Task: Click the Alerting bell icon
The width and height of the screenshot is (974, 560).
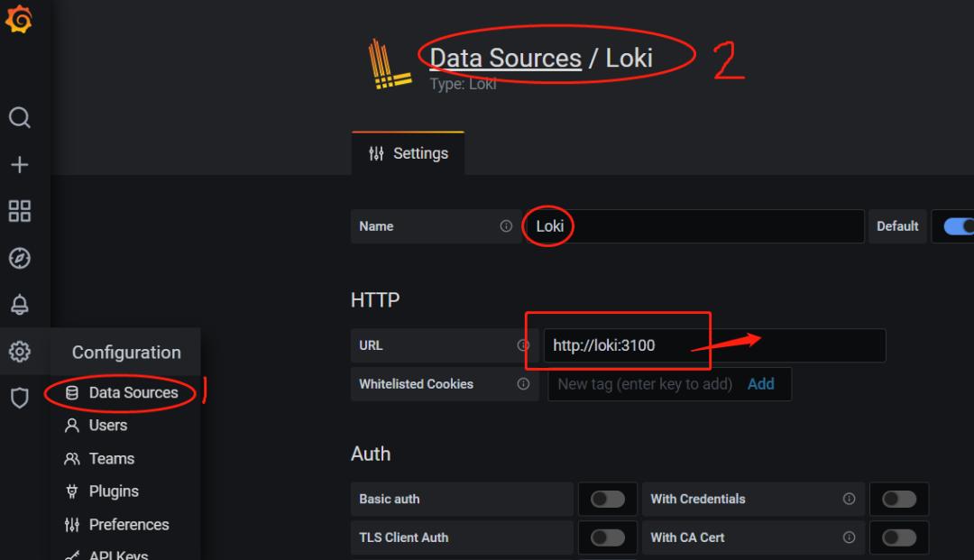Action: (x=19, y=305)
